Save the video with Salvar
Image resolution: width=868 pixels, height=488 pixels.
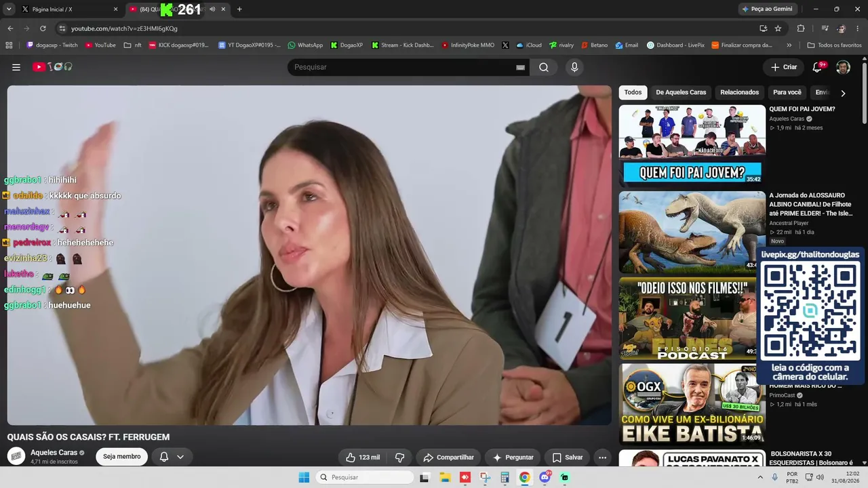click(x=567, y=457)
